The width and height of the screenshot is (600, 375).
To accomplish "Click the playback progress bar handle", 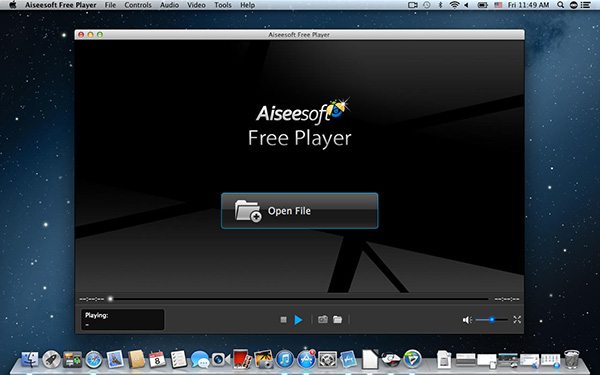I will click(x=110, y=299).
